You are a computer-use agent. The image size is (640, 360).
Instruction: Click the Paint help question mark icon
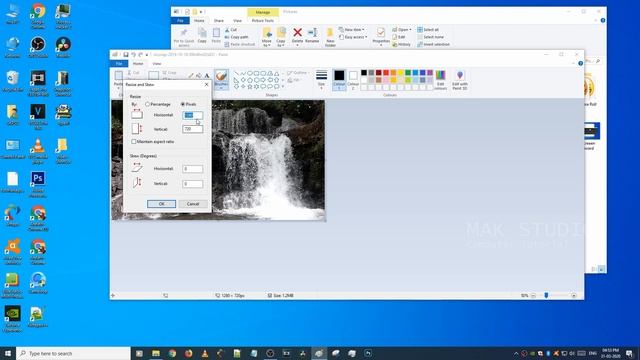coord(580,63)
